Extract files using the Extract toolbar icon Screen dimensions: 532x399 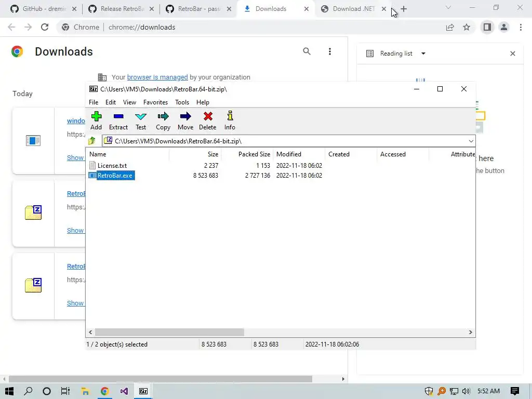click(118, 121)
